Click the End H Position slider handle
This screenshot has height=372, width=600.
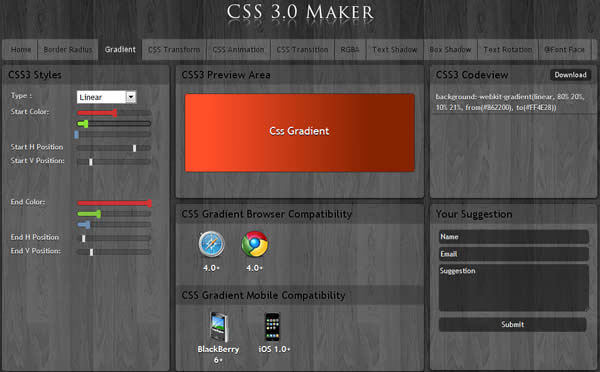83,238
